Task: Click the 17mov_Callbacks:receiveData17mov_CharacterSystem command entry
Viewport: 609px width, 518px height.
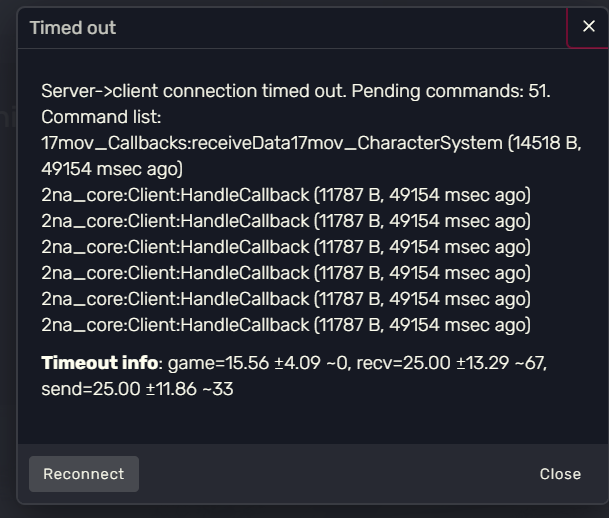Action: click(x=272, y=143)
